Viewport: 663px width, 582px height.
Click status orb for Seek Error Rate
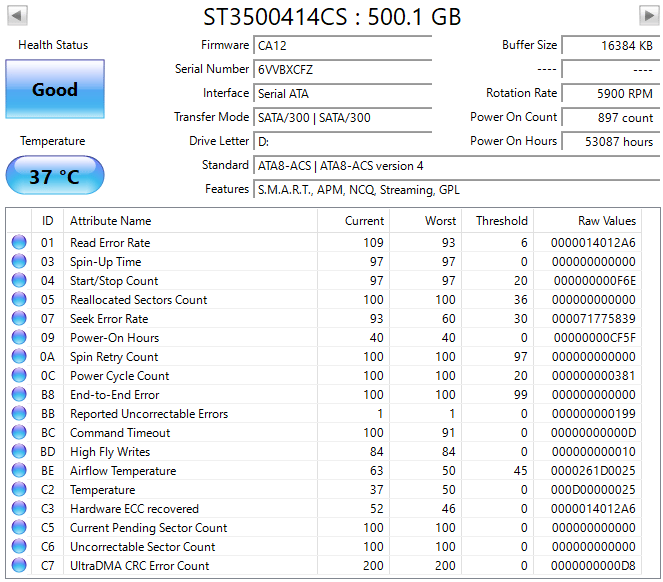click(19, 318)
